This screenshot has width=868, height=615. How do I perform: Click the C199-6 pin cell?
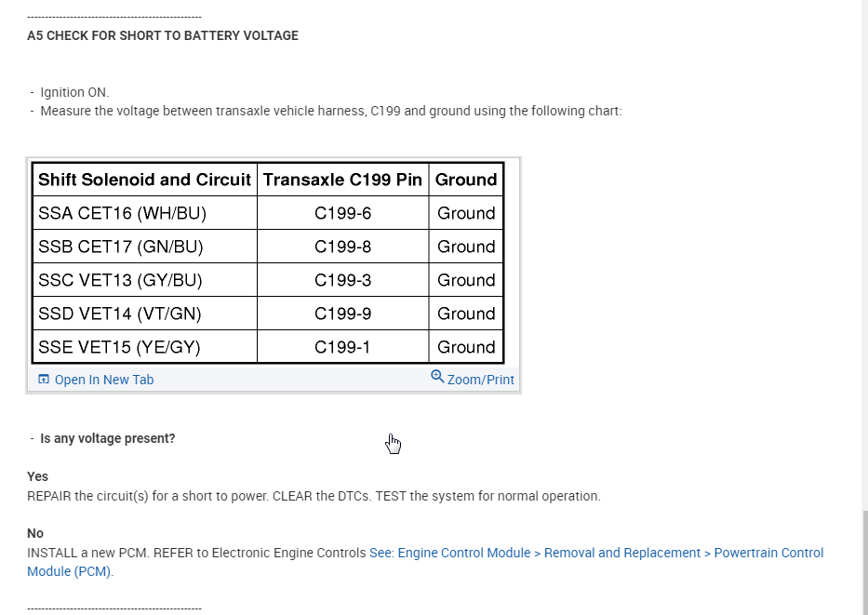(x=342, y=213)
